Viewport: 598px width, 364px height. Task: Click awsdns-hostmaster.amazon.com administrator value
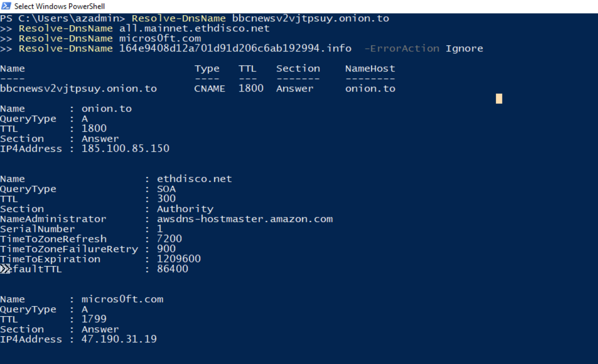[245, 219]
